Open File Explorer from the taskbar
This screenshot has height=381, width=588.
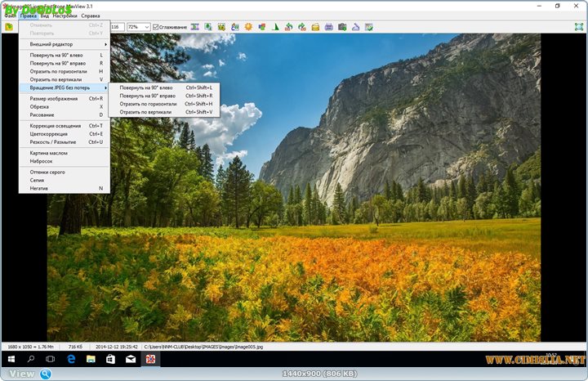[x=91, y=359]
